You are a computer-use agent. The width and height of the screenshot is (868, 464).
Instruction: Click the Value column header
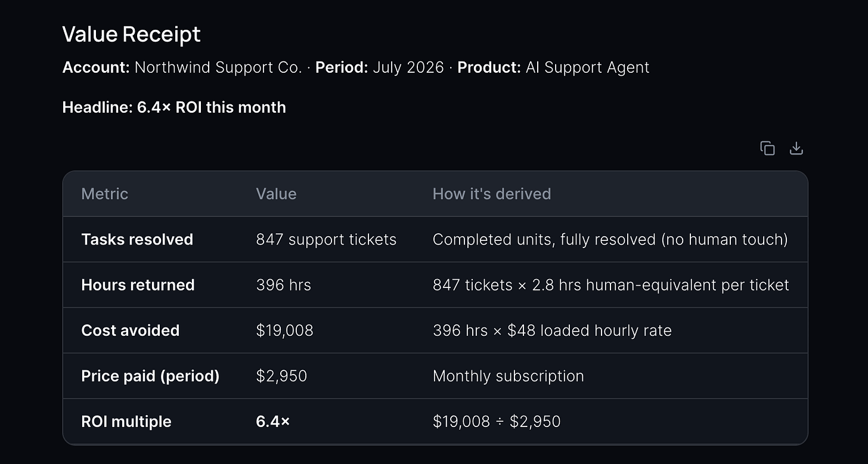click(x=276, y=194)
